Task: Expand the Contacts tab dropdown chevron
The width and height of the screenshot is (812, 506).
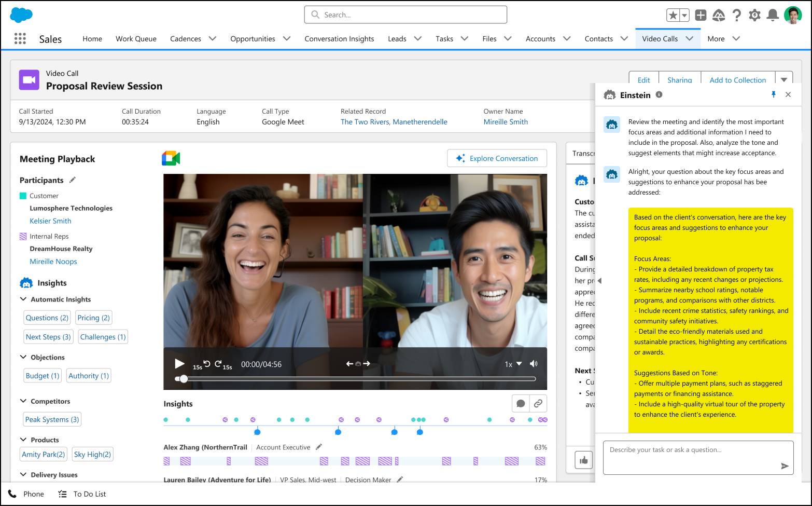Action: click(624, 38)
